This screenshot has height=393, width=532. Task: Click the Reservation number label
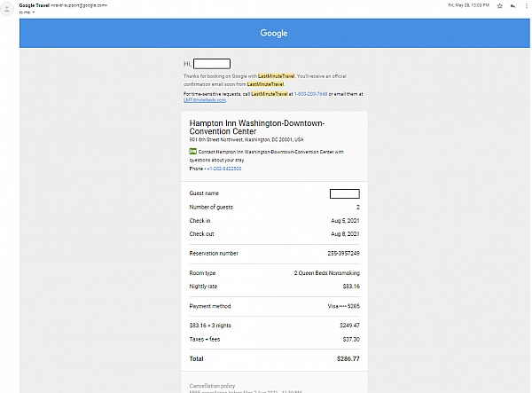point(214,253)
